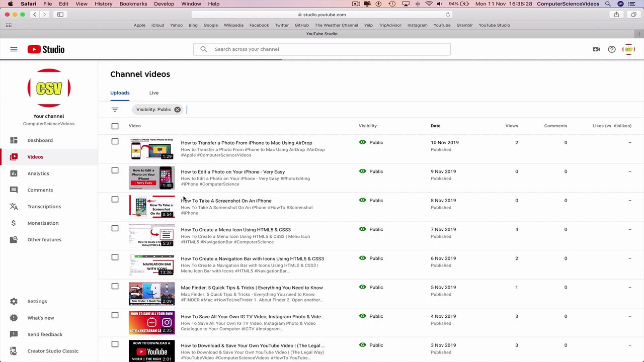This screenshot has height=362, width=644.
Task: Select the Edit a Photo video checkbox
Action: point(115,170)
